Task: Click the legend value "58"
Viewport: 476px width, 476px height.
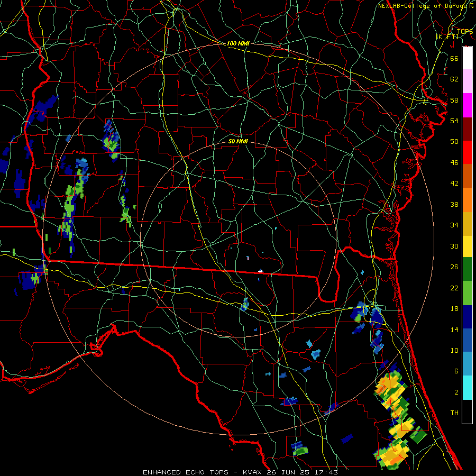Action: 454,100
